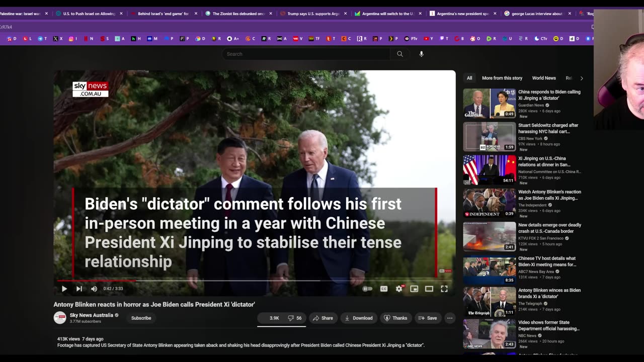
Task: Open 'New details emerge over deadly crash' video
Action: tap(549, 228)
